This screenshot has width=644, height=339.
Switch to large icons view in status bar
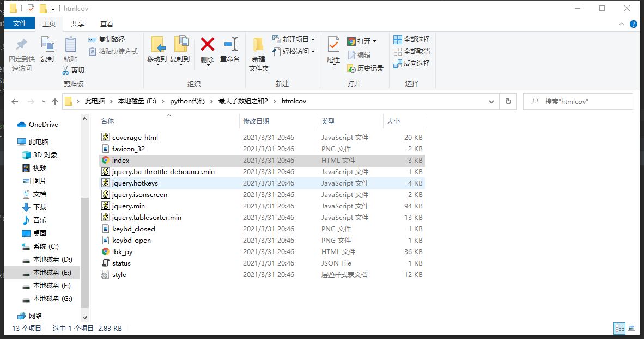[x=631, y=328]
